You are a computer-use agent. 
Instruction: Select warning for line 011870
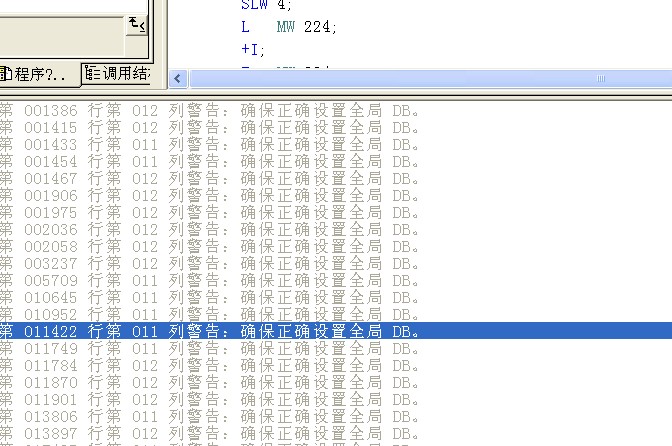(x=336, y=383)
